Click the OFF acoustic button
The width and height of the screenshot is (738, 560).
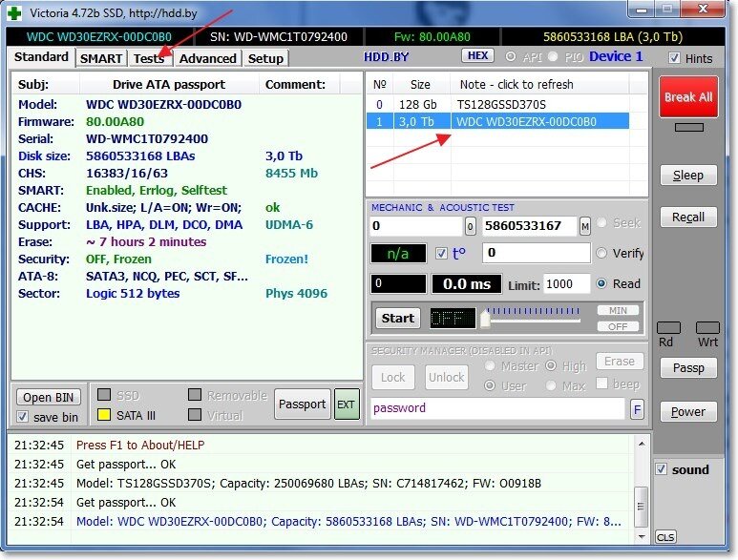[x=618, y=326]
